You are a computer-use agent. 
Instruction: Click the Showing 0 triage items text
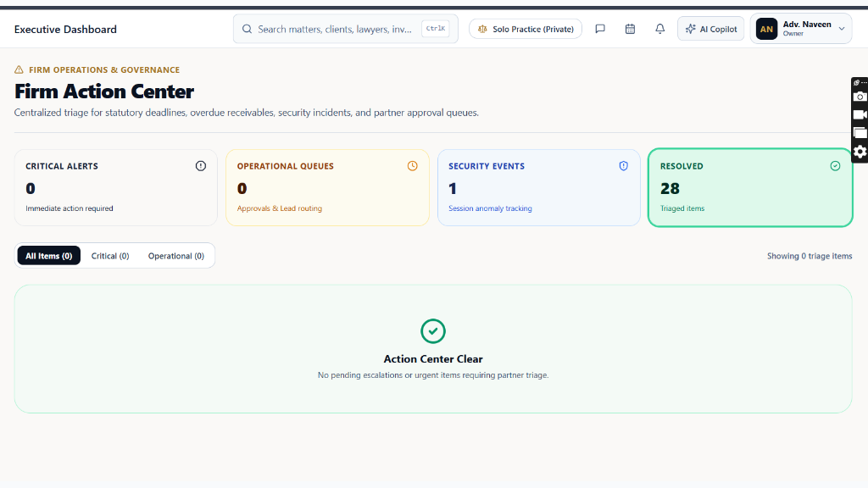810,256
